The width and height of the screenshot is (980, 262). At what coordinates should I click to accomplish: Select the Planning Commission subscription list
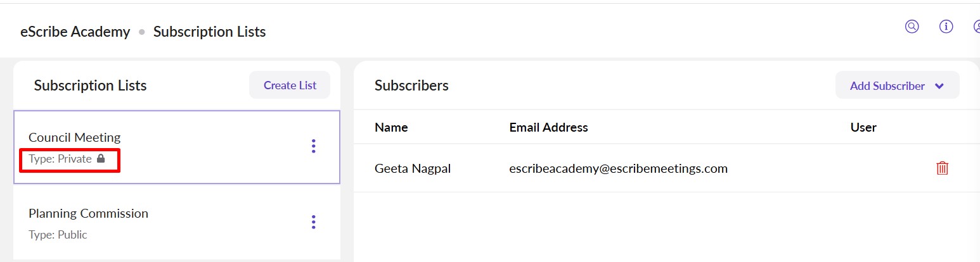pyautogui.click(x=88, y=213)
